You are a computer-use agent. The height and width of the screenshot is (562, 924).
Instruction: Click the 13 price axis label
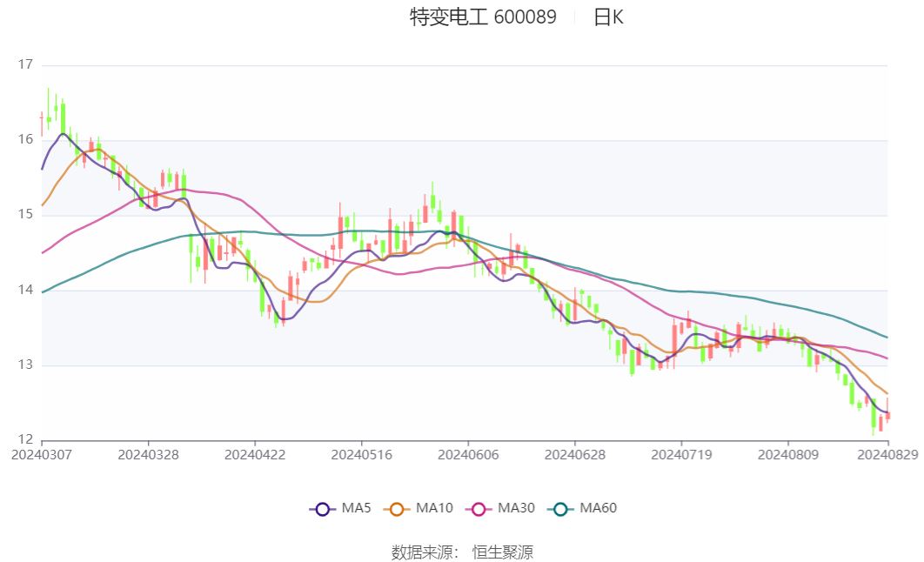(x=25, y=364)
